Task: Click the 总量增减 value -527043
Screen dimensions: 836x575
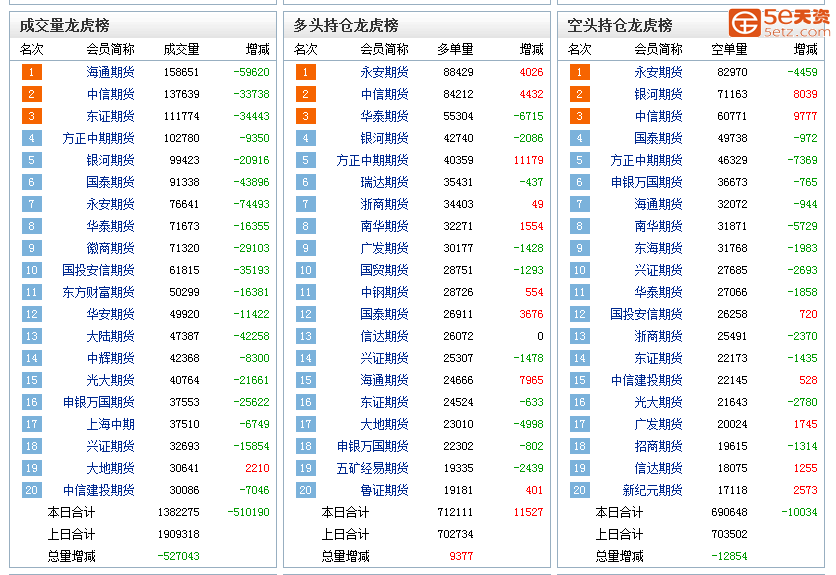Action: [179, 556]
